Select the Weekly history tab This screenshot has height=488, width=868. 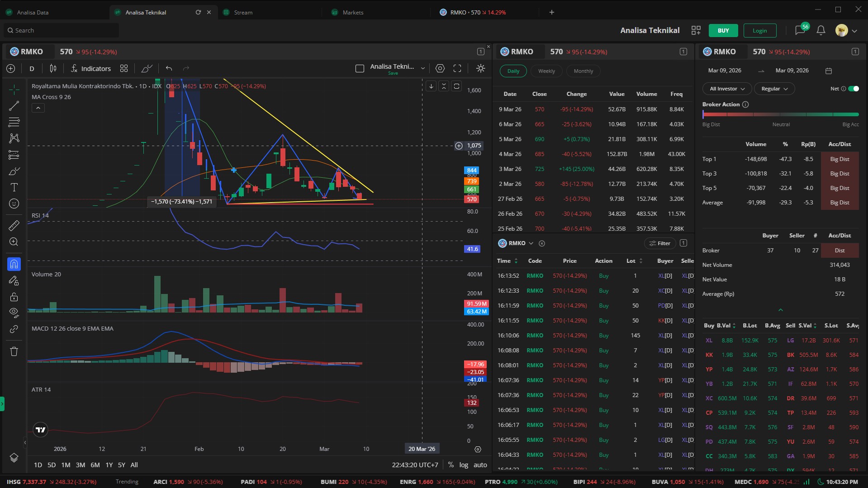point(546,71)
